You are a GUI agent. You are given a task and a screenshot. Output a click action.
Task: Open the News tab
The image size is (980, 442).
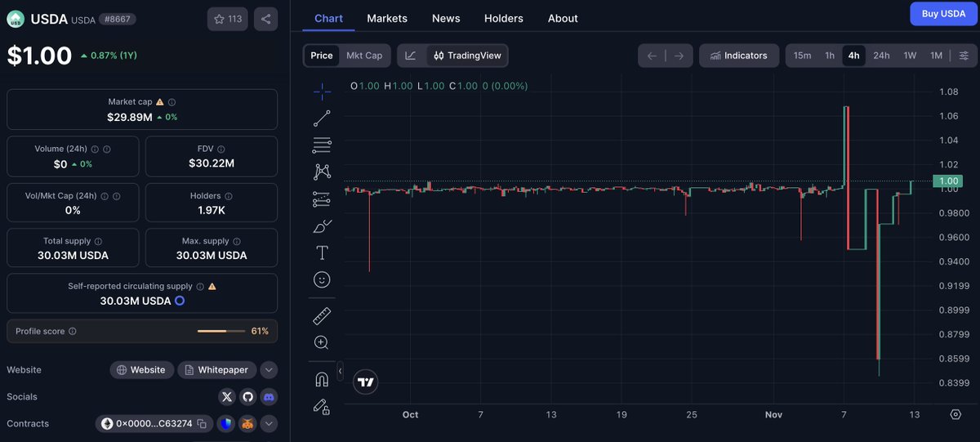(446, 18)
